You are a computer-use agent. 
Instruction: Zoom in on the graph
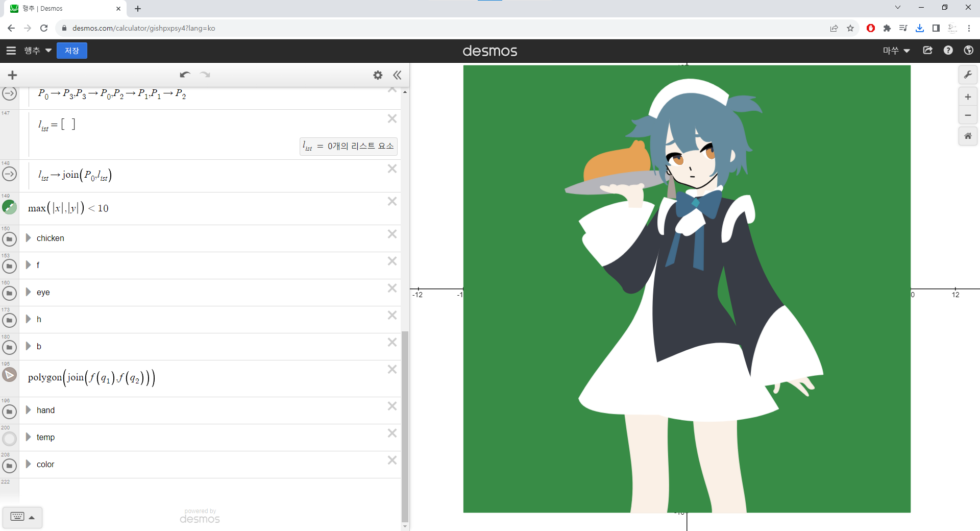968,97
